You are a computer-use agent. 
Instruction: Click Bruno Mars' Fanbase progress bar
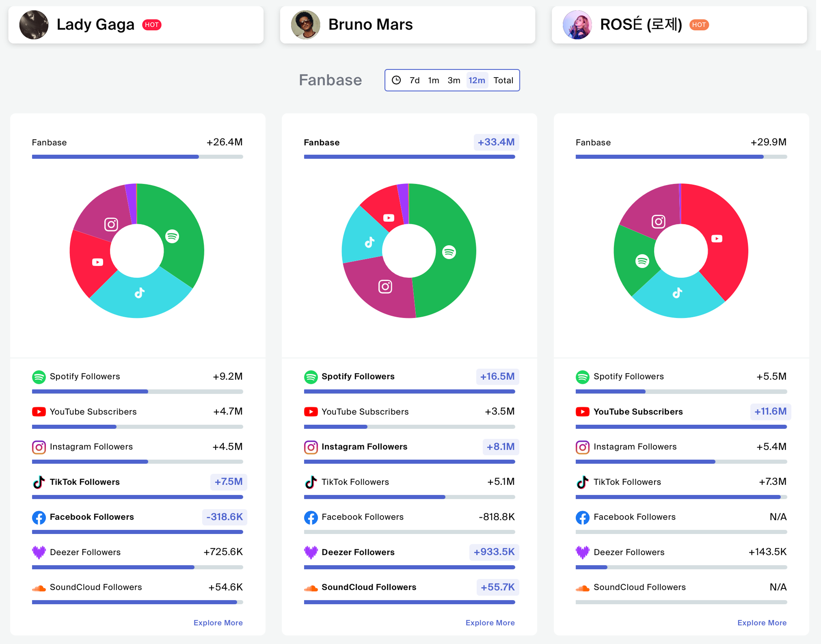(x=409, y=157)
